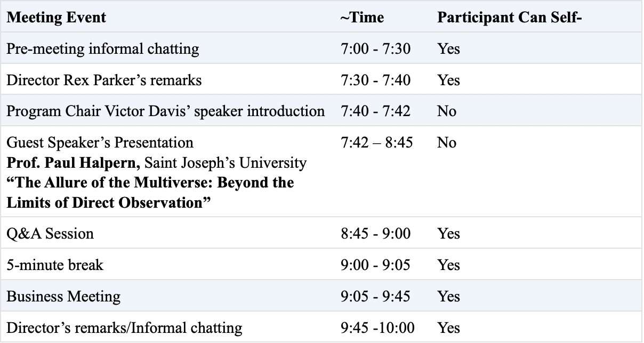Viewport: 644px width, 343px height.
Task: Select the "Business Meeting" event cell
Action: 63,296
